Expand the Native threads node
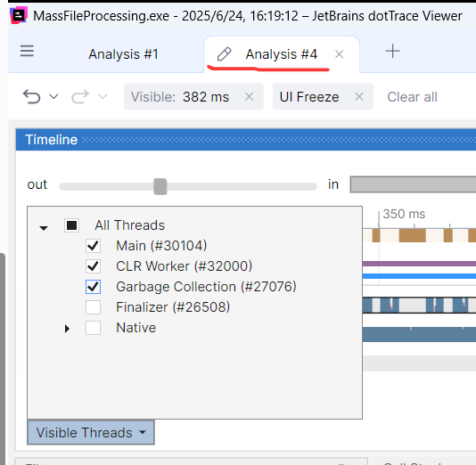 tap(67, 329)
